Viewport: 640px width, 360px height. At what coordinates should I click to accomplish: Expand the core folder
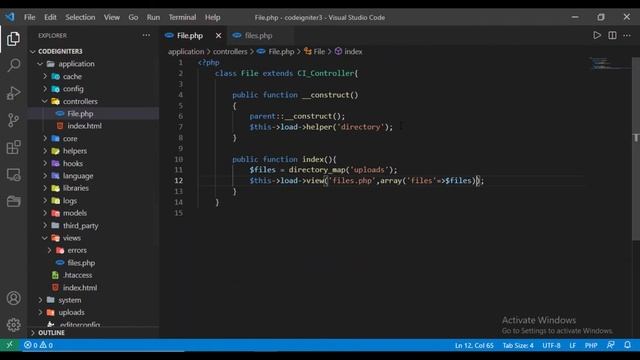(x=93, y=138)
